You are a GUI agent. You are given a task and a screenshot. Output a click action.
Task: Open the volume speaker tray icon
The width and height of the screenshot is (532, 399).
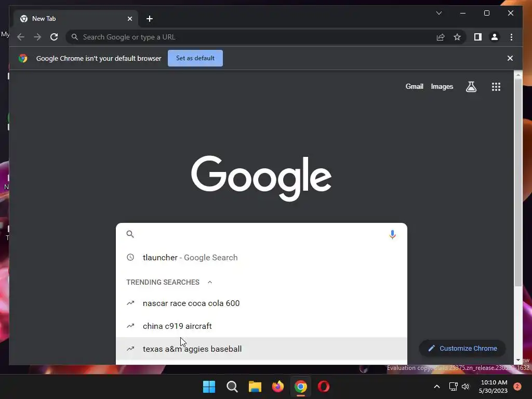465,387
